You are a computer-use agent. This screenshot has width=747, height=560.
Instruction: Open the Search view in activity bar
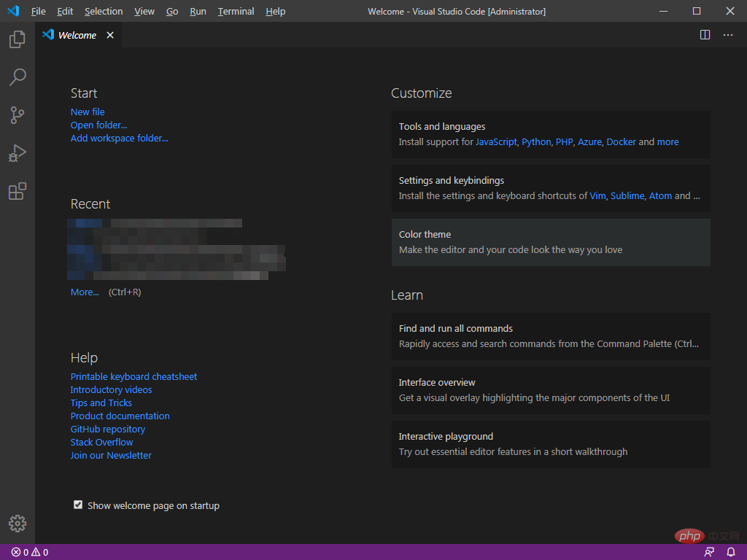click(18, 77)
